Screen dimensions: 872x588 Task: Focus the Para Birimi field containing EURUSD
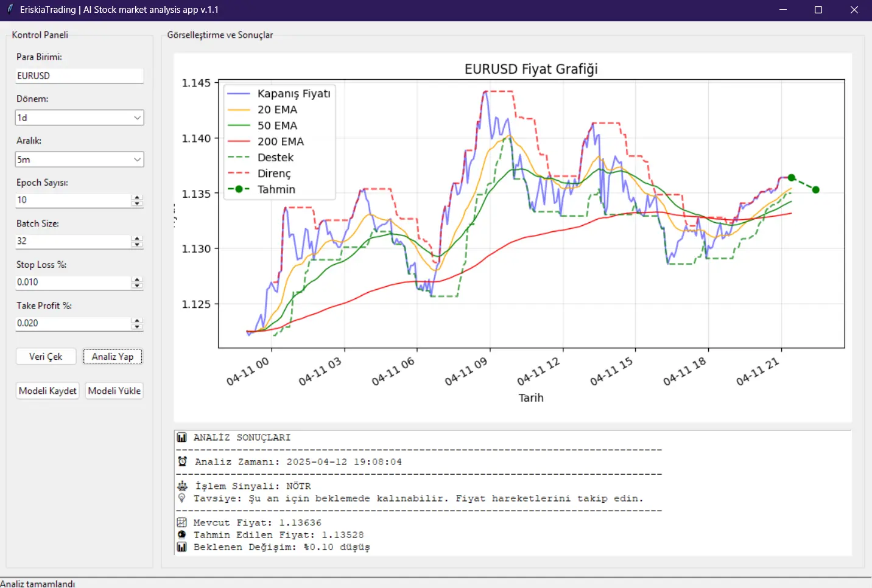click(x=79, y=75)
